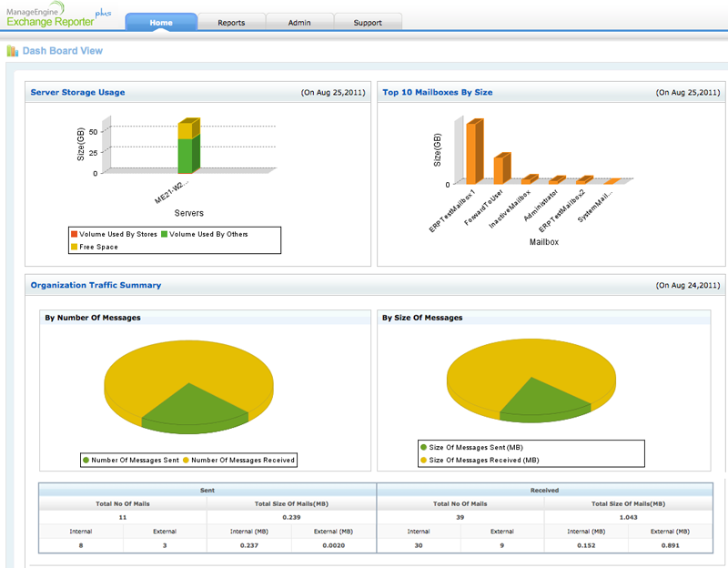Viewport: 728px width, 568px height.
Task: Select the green storage bar segment
Action: tap(186, 156)
